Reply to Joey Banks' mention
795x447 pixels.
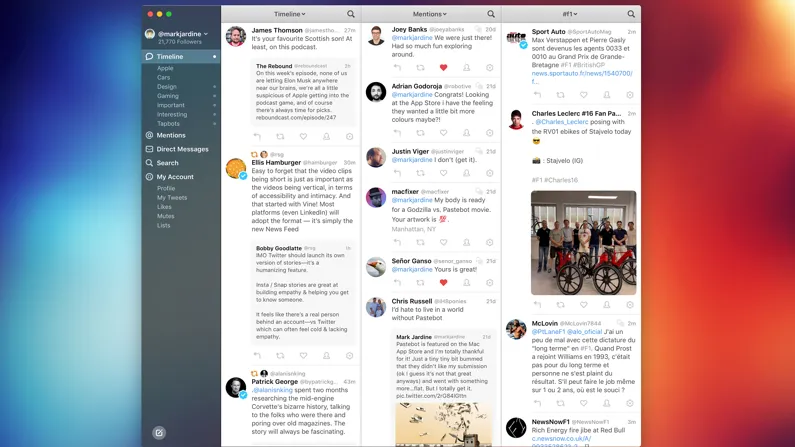397,67
